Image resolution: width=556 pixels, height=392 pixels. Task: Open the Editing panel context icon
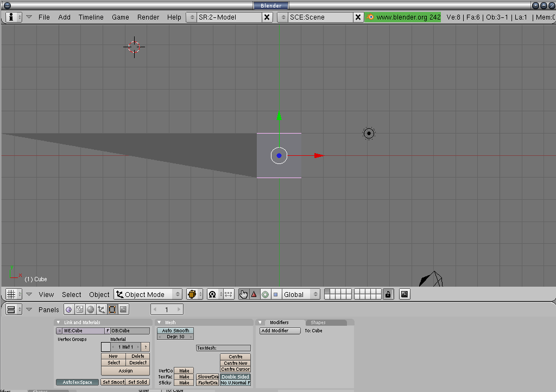tap(112, 309)
